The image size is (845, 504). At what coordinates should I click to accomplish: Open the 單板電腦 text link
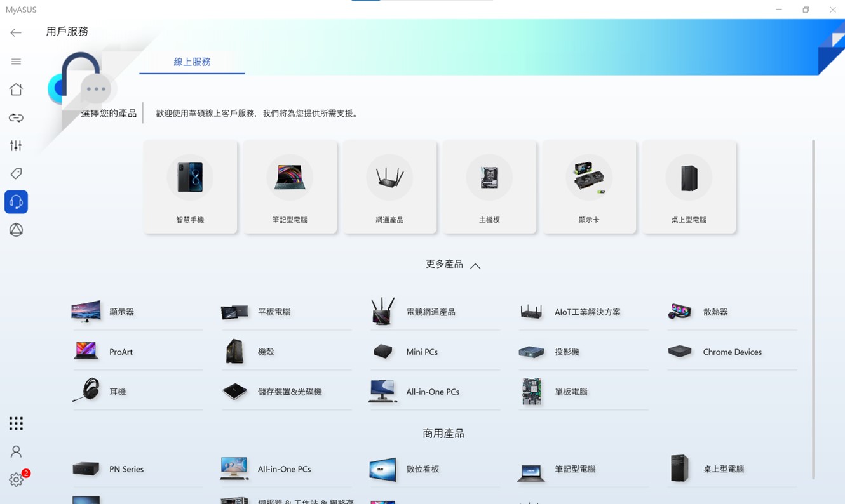pos(571,392)
